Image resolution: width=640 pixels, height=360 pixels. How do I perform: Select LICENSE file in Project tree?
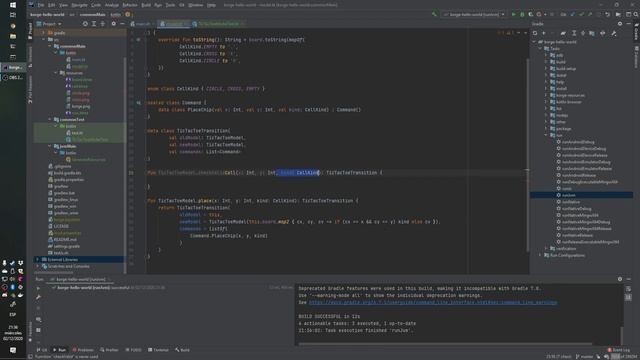click(x=61, y=226)
